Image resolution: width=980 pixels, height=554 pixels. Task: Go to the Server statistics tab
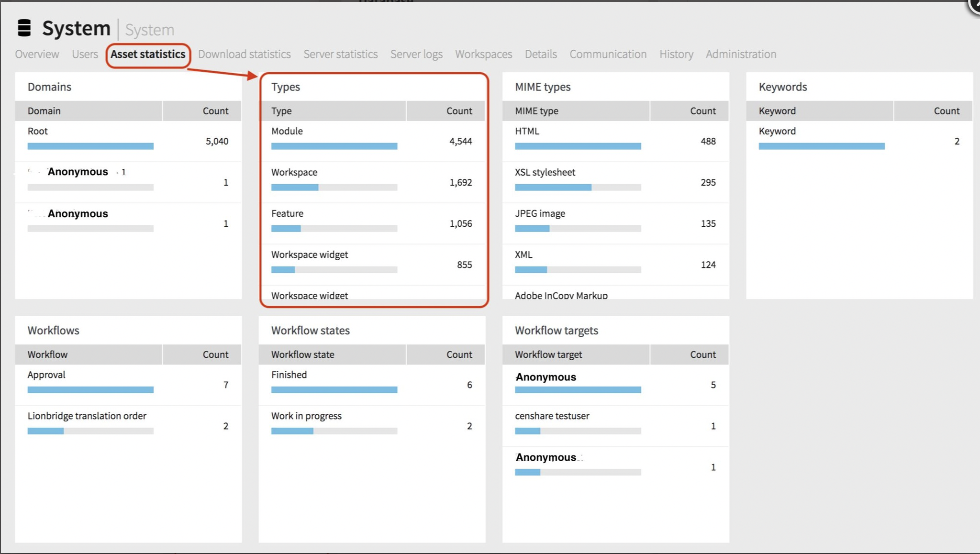tap(340, 54)
